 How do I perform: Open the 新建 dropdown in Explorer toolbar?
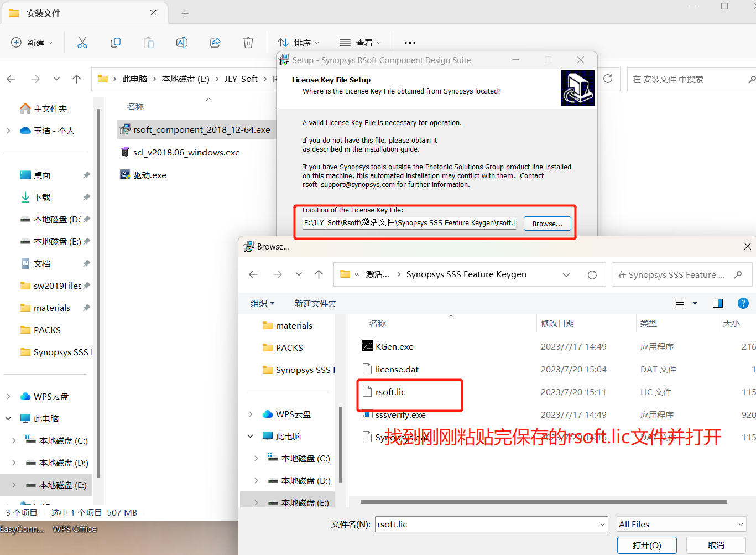click(32, 43)
